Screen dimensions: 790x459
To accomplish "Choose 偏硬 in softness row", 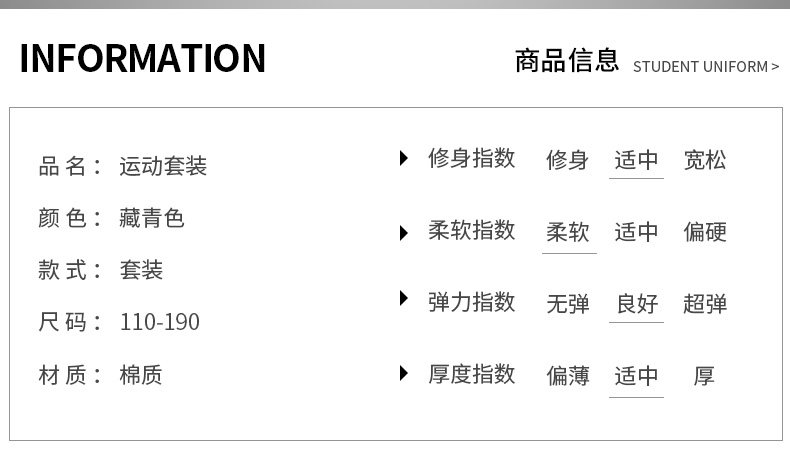I will (705, 233).
